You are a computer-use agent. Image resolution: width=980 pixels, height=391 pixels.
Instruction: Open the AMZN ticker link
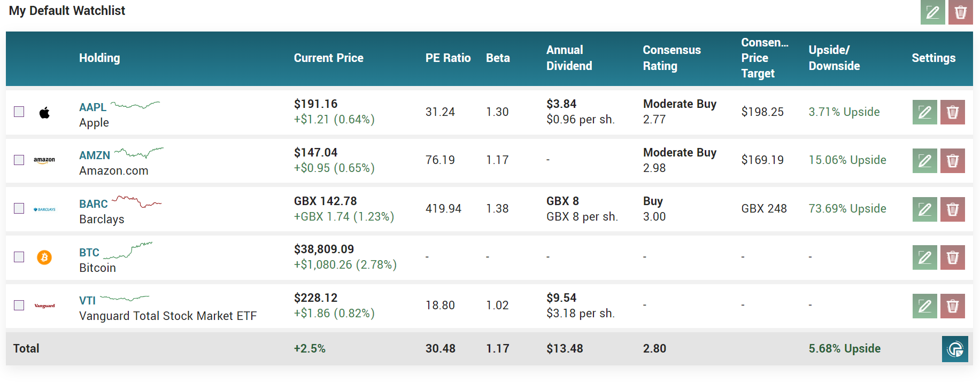click(95, 155)
